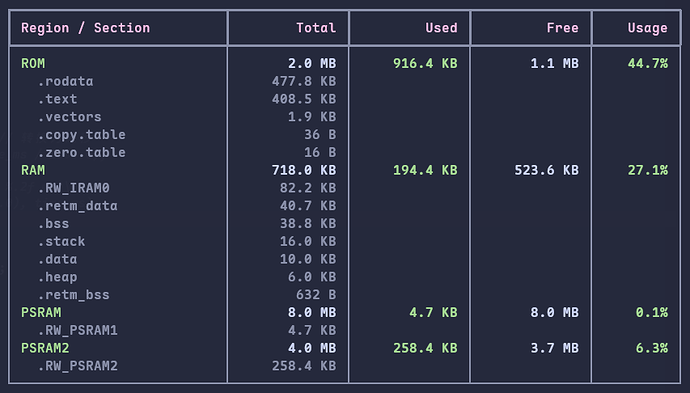
Task: Click ROM free value 1.1 MB
Action: click(x=554, y=63)
